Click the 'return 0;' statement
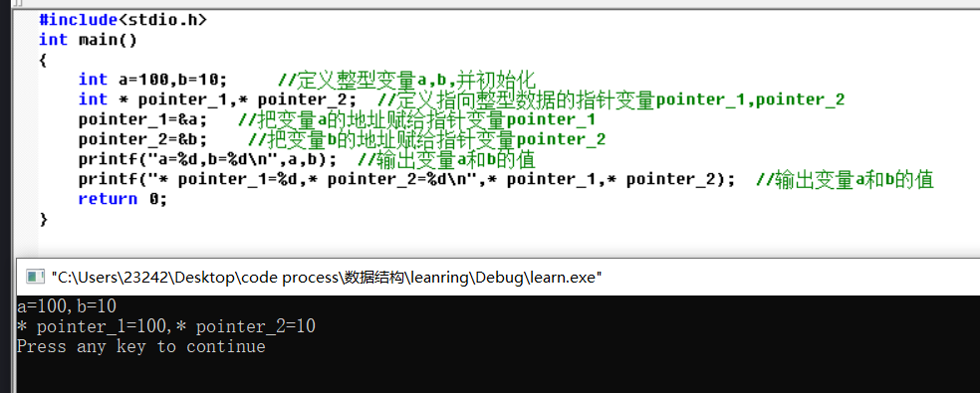 tap(122, 199)
